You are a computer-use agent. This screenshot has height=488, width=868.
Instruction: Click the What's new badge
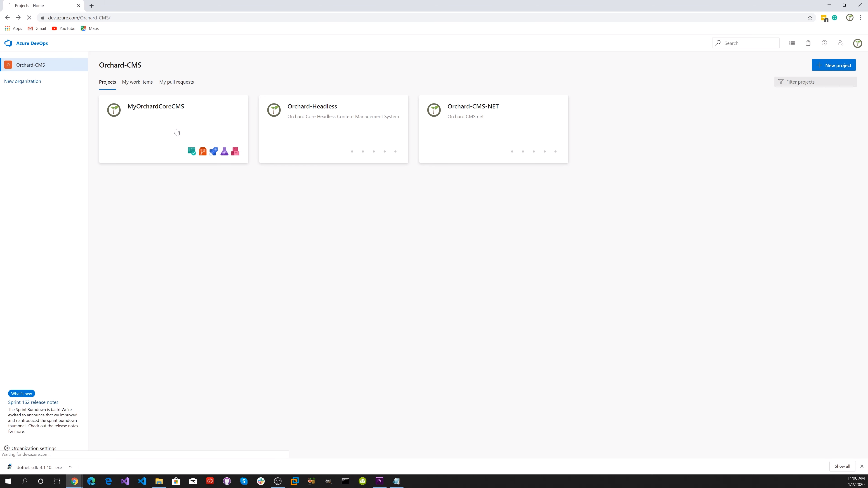coord(21,394)
